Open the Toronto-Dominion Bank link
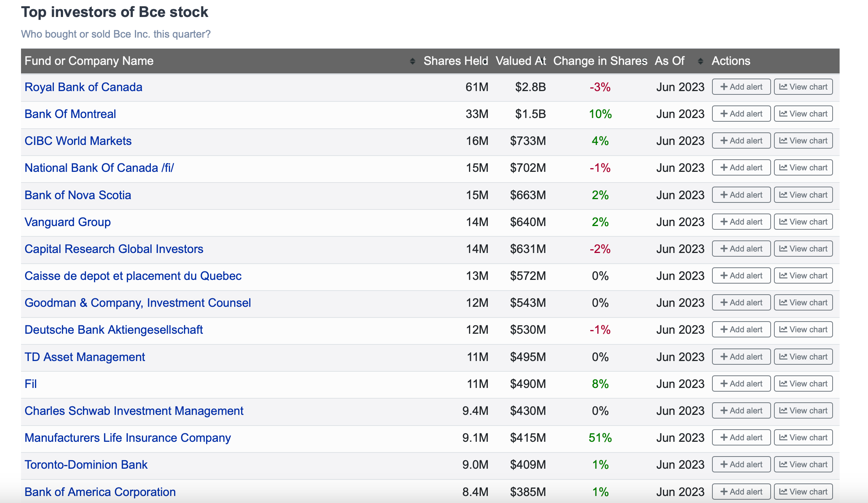Image resolution: width=868 pixels, height=503 pixels. click(86, 465)
